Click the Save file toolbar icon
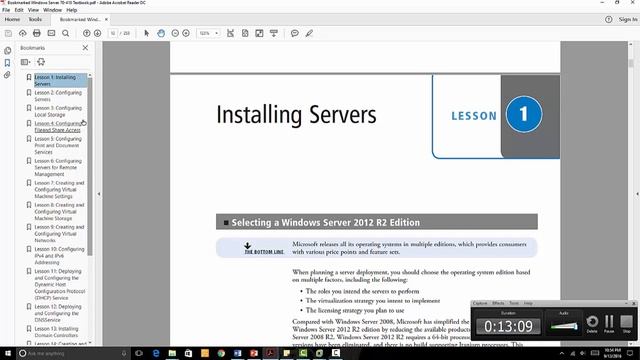The image size is (640, 360). pos(8,33)
